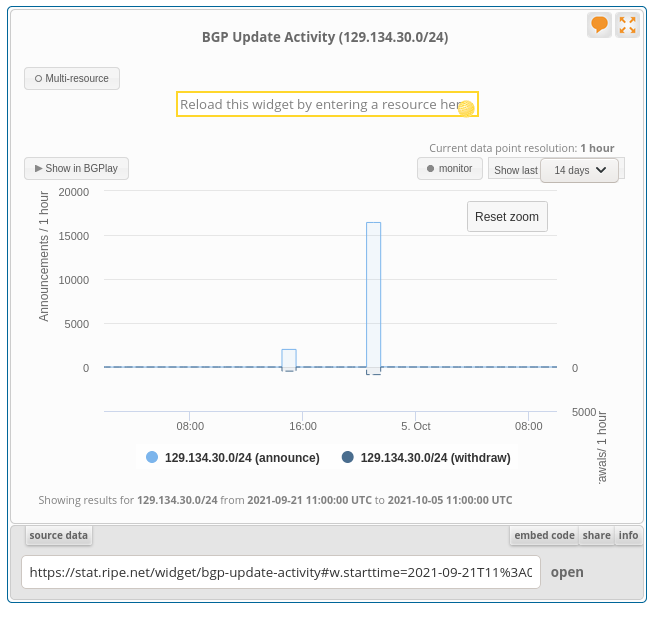This screenshot has width=671, height=617.
Task: Click the Reset zoom button
Action: pyautogui.click(x=507, y=217)
